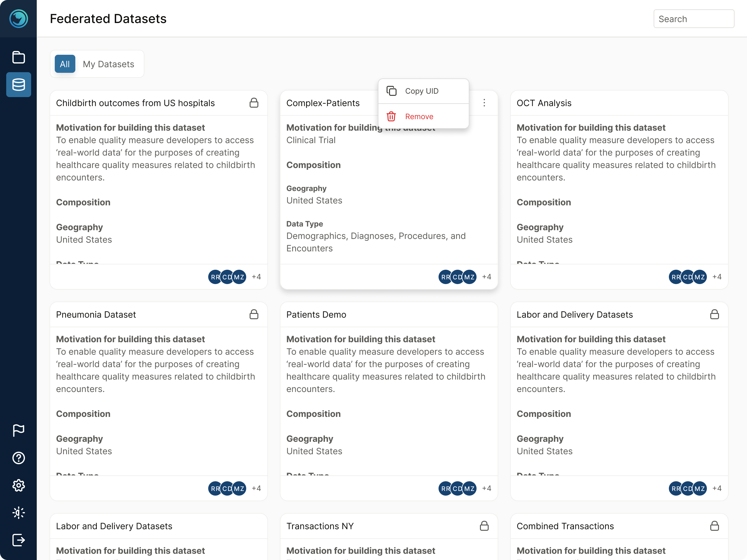Open the Pneumonia Dataset card title

(96, 314)
